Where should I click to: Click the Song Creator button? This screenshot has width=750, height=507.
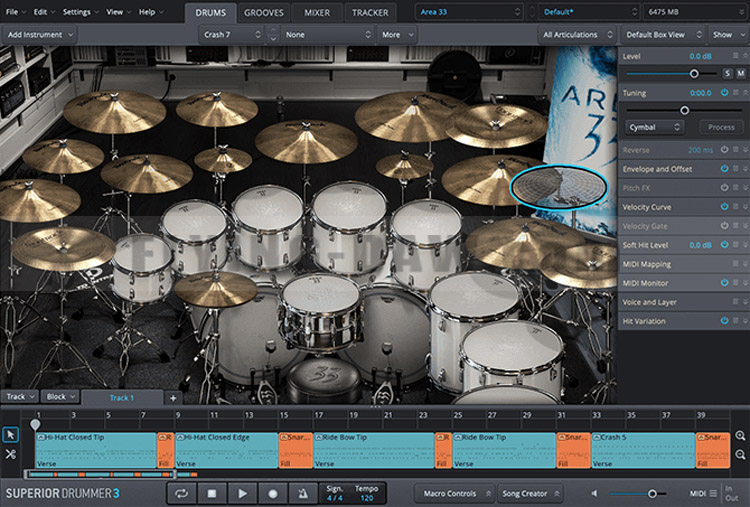tap(528, 493)
